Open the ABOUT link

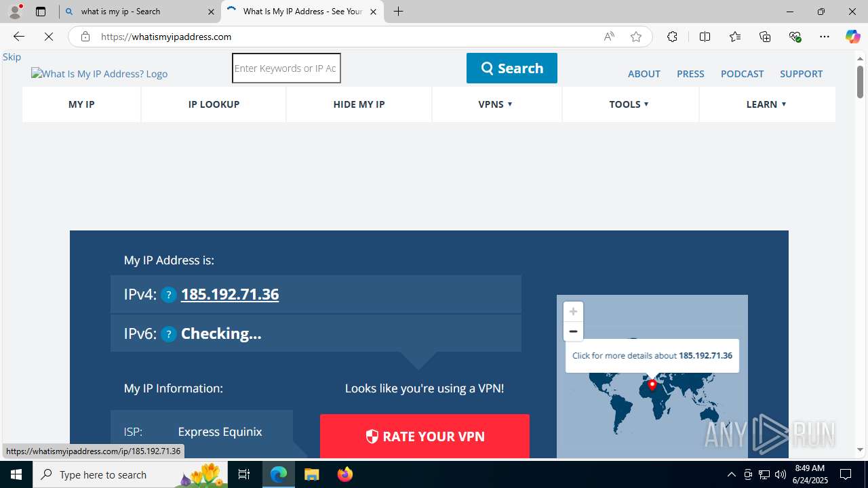pos(644,74)
